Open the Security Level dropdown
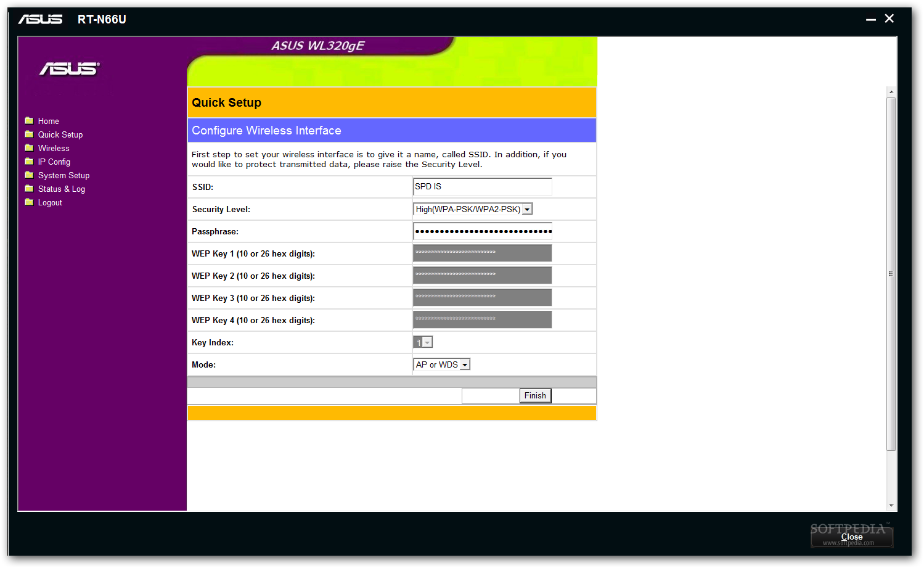The width and height of the screenshot is (924, 568). point(473,209)
